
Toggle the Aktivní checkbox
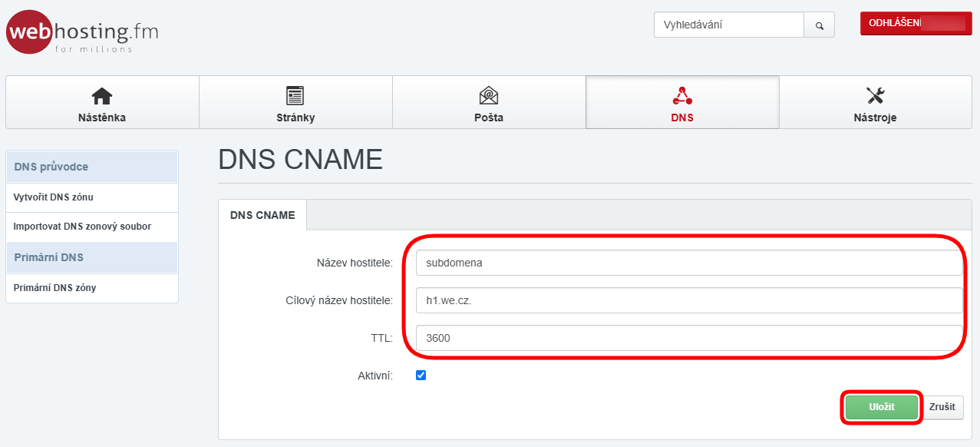coord(421,376)
